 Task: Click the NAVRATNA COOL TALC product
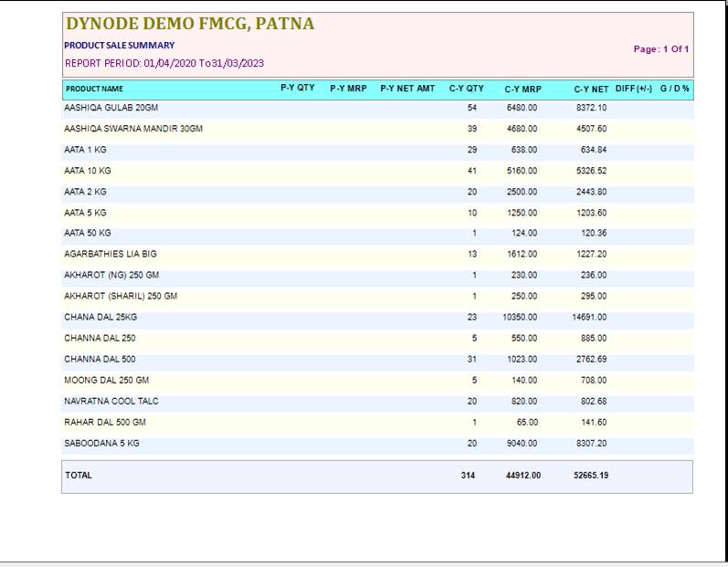click(108, 401)
